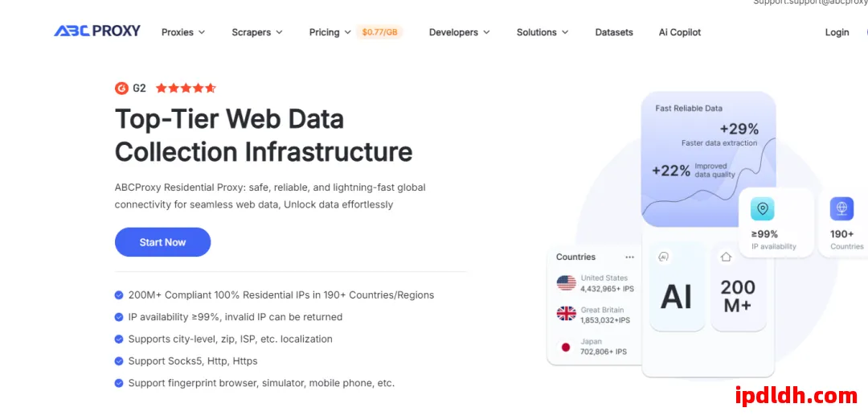Image resolution: width=868 pixels, height=420 pixels.
Task: Click the 190+ Countries value
Action: point(842,234)
